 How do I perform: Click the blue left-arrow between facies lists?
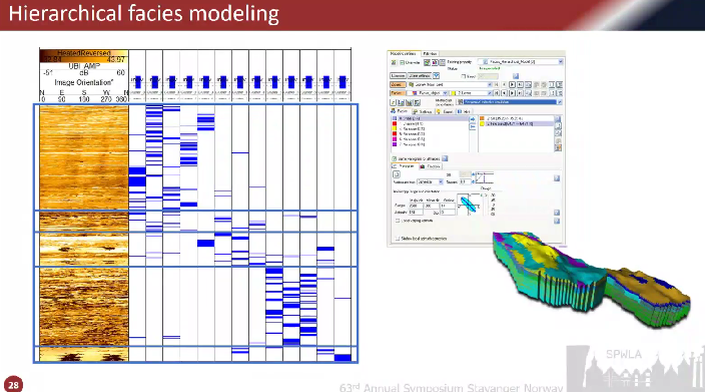pyautogui.click(x=473, y=127)
